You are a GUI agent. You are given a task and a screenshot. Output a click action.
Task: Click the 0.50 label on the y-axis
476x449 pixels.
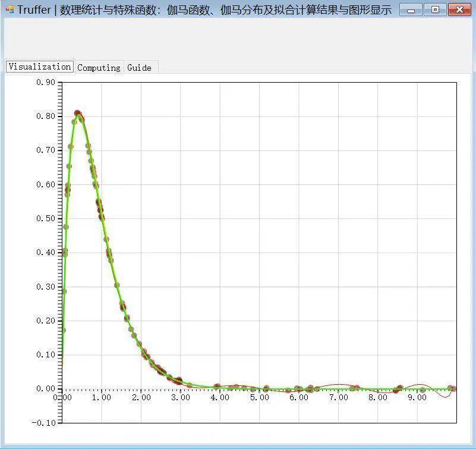45,218
